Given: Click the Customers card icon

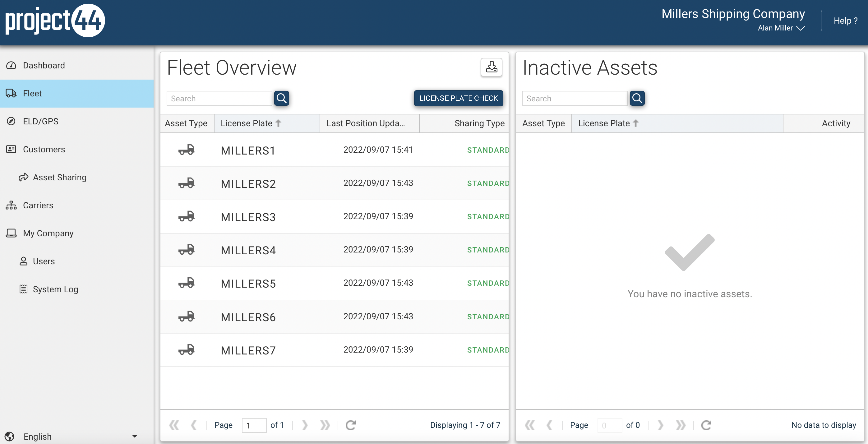Looking at the screenshot, I should tap(11, 149).
